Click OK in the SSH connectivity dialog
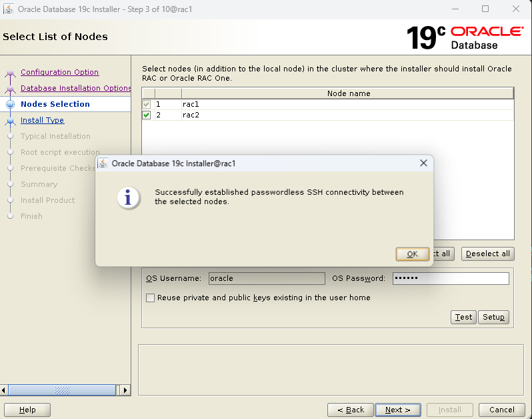The image size is (532, 419). pyautogui.click(x=412, y=254)
